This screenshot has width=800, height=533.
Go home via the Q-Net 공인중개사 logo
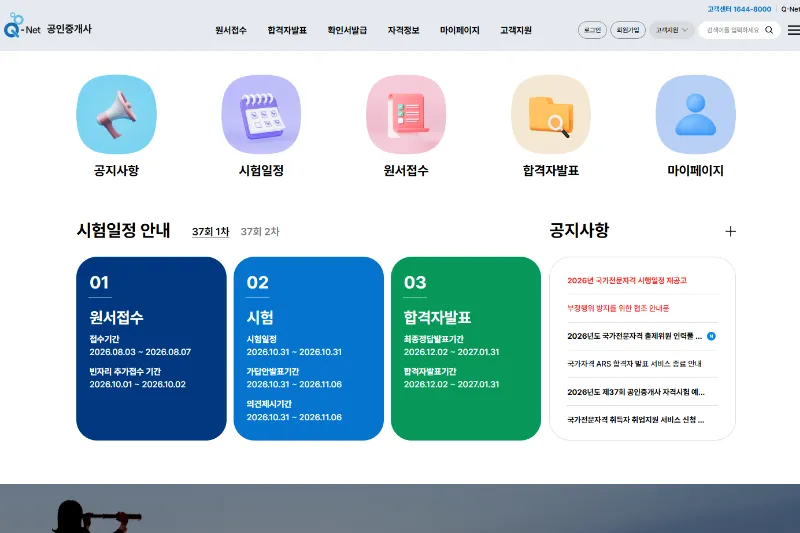(x=47, y=26)
